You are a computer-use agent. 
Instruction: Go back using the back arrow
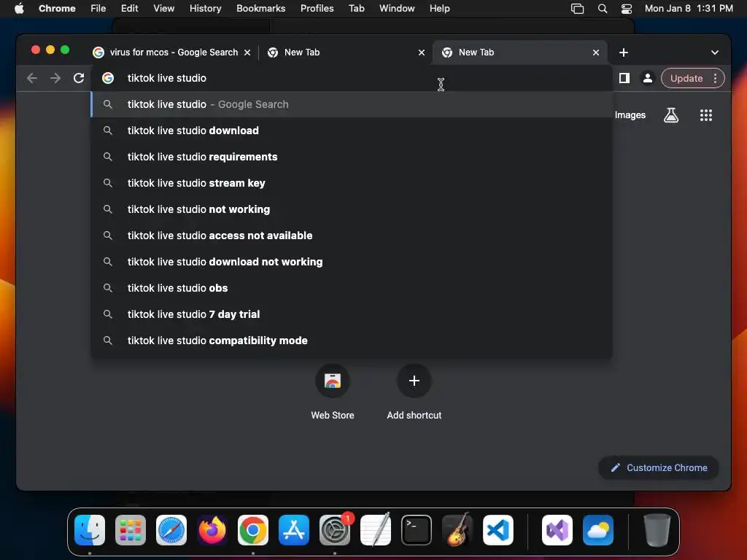32,78
